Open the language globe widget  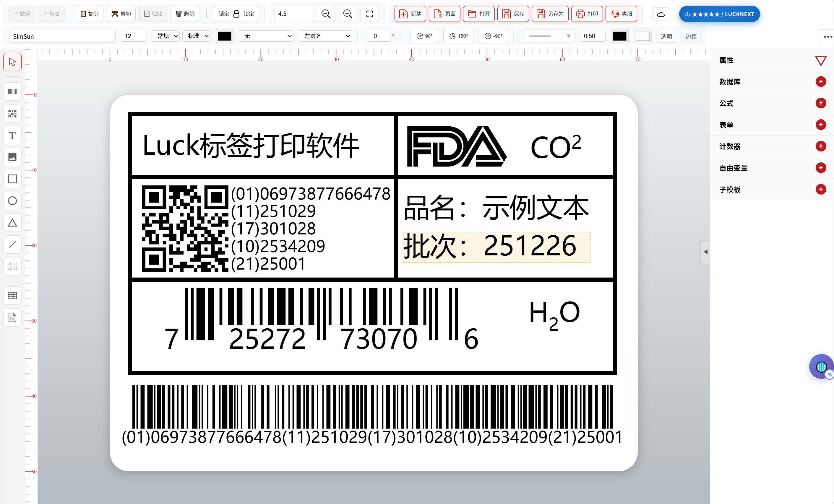point(822,367)
